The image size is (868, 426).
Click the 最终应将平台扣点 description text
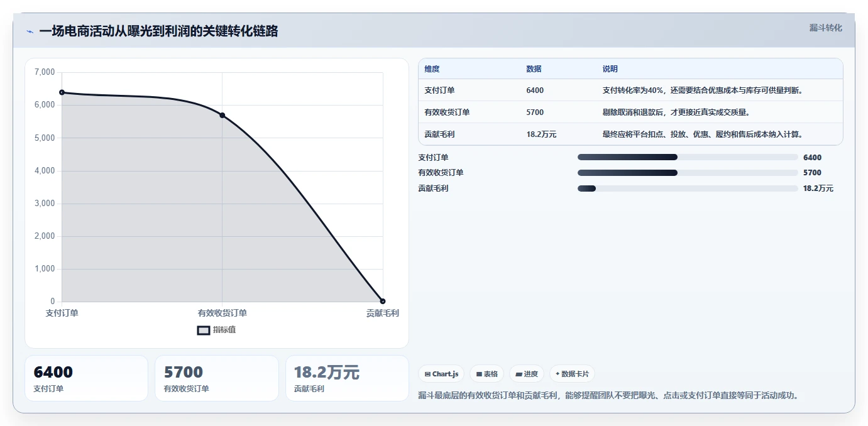[x=703, y=134]
